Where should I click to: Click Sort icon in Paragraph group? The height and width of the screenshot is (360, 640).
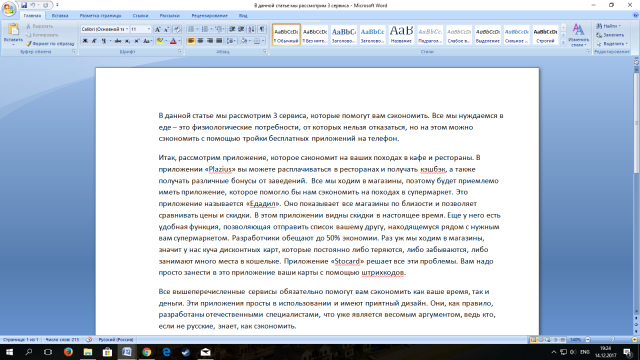coord(251,29)
